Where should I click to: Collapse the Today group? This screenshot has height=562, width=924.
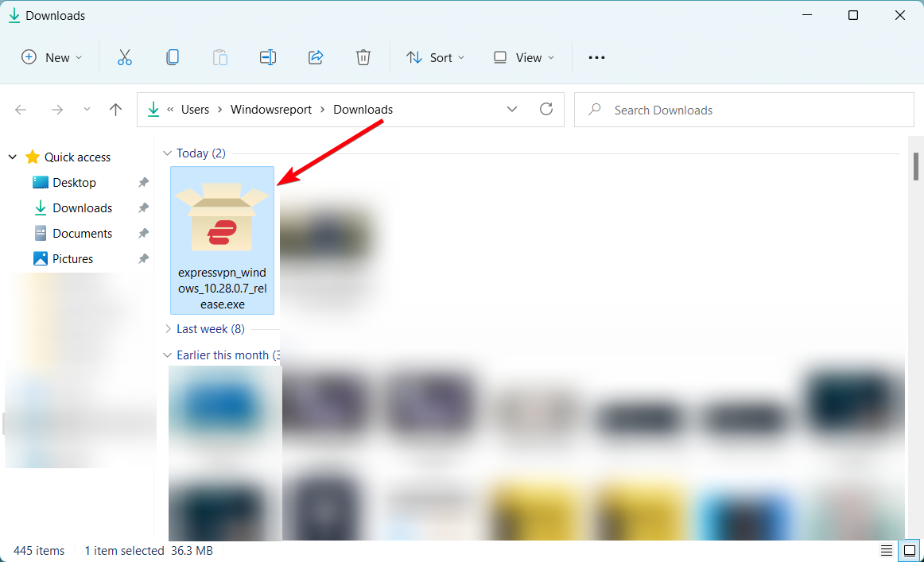tap(168, 153)
